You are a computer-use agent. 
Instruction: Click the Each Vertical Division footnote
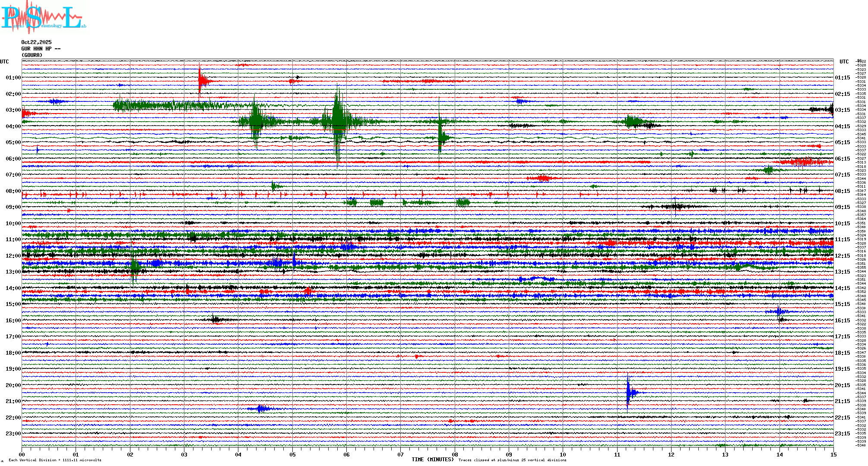(55, 460)
